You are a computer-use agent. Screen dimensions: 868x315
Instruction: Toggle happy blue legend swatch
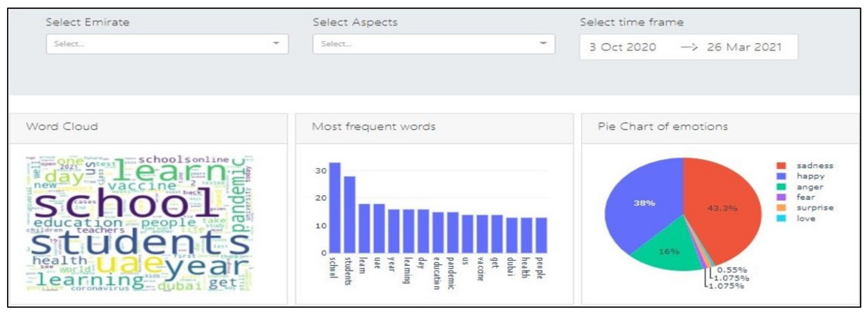click(x=781, y=176)
